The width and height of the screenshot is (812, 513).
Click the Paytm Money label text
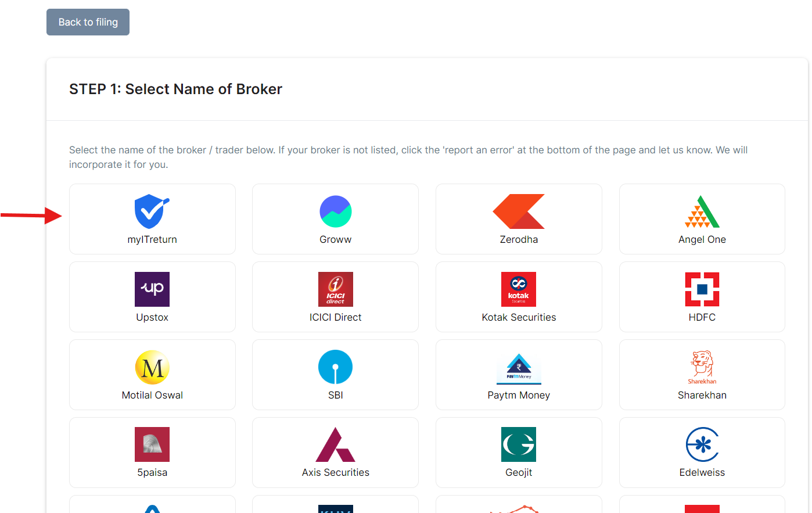[519, 395]
